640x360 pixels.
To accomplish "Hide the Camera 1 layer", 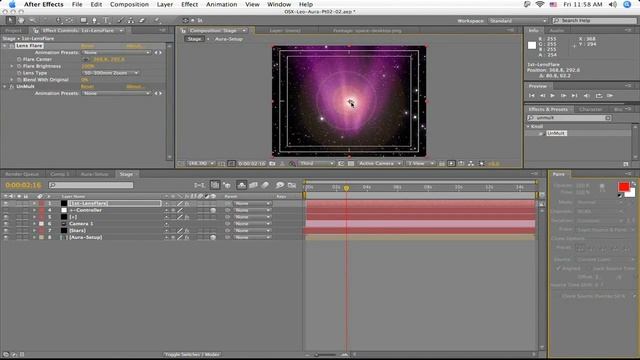I will pyautogui.click(x=6, y=224).
